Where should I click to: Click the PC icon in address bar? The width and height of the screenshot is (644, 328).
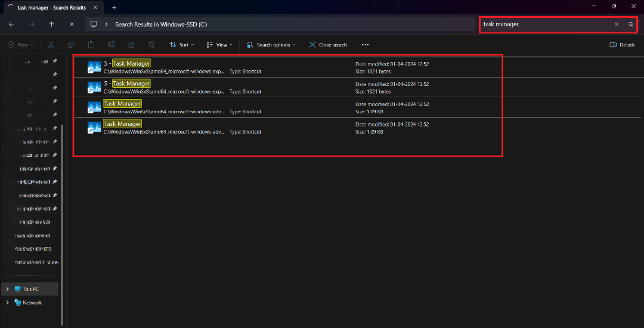point(94,24)
